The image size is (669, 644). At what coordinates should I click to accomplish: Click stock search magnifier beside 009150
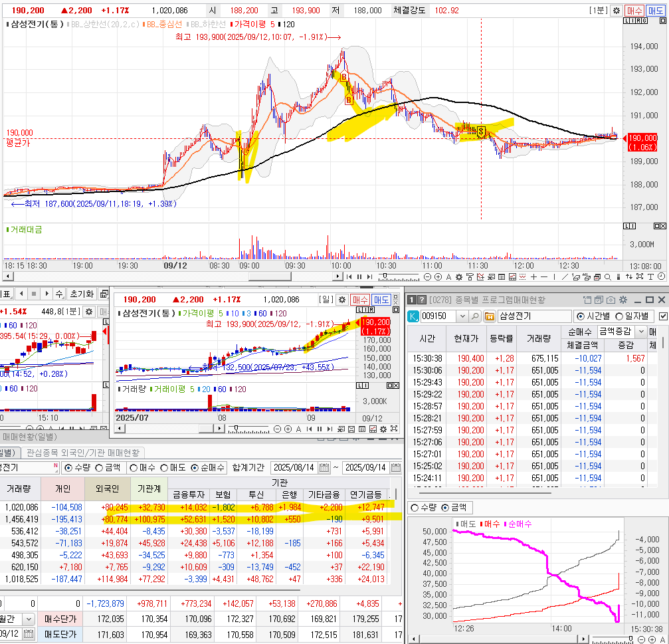[474, 316]
